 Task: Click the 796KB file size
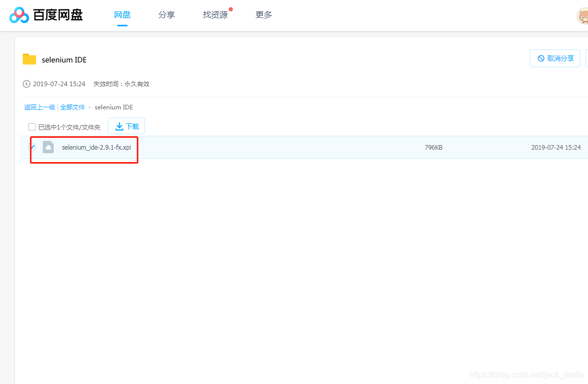tap(434, 148)
